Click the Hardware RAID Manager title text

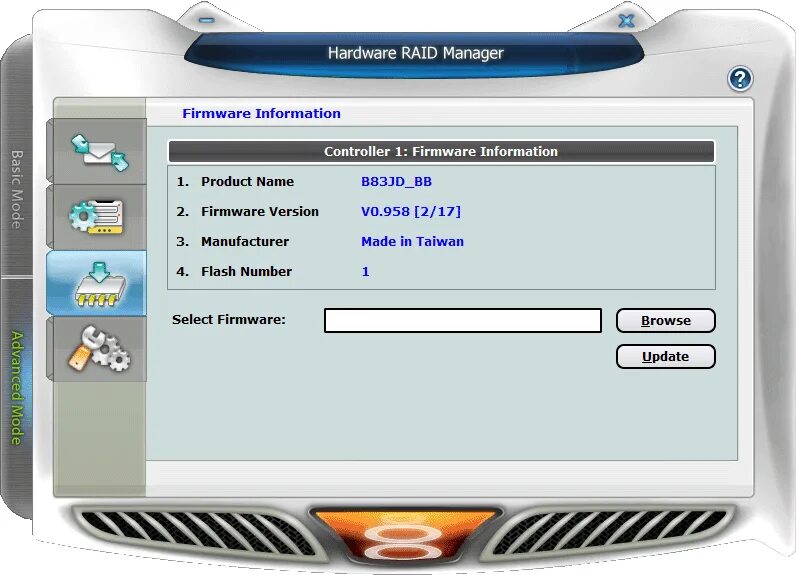pos(415,53)
